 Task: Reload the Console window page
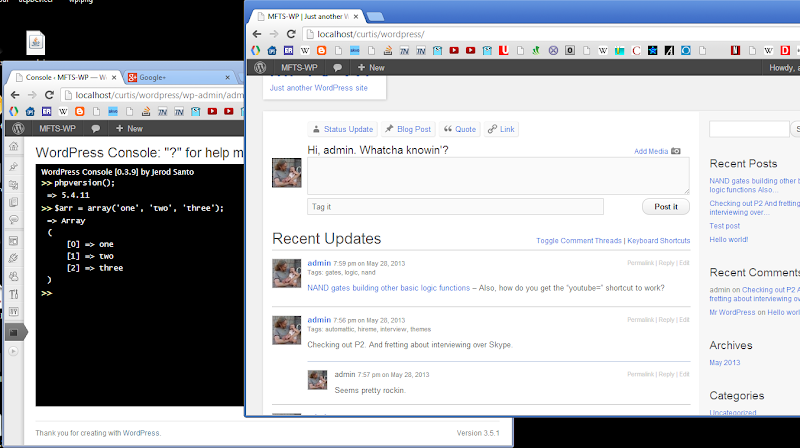point(49,95)
